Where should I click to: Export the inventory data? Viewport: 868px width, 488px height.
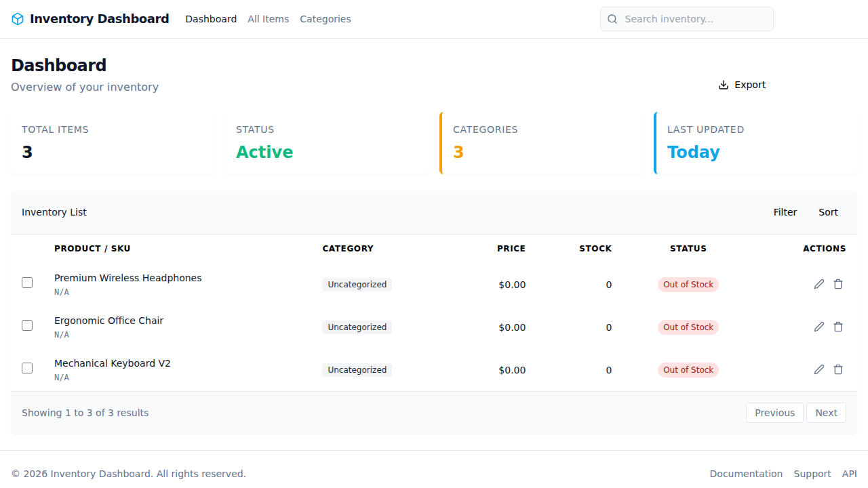(742, 85)
